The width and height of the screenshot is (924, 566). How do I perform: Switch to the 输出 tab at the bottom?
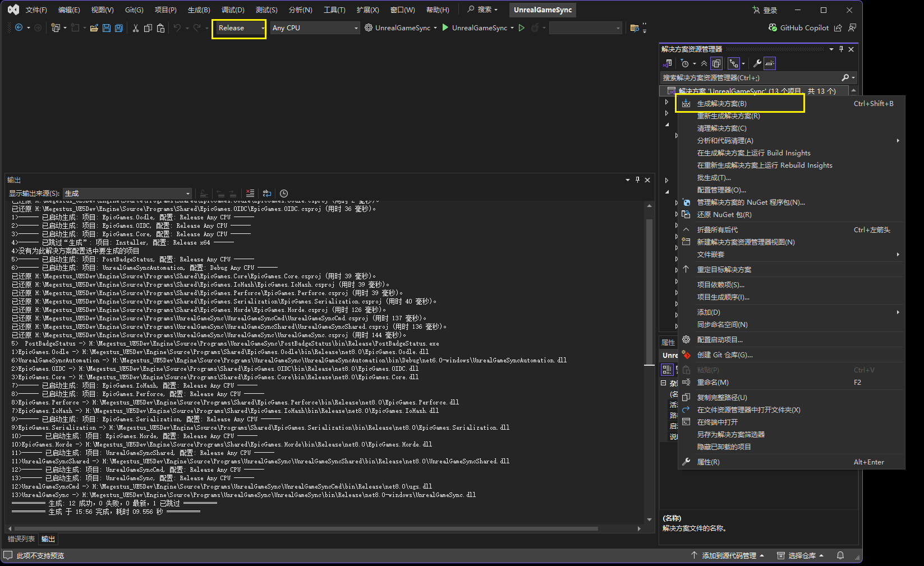tap(48, 539)
